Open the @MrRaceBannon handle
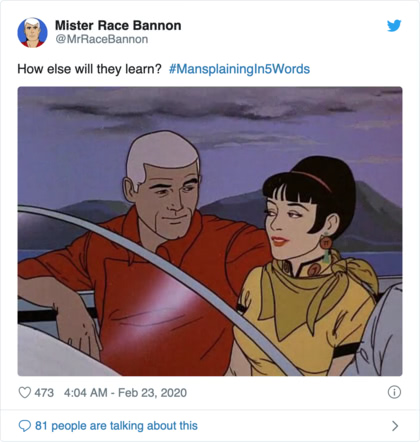 click(x=102, y=39)
